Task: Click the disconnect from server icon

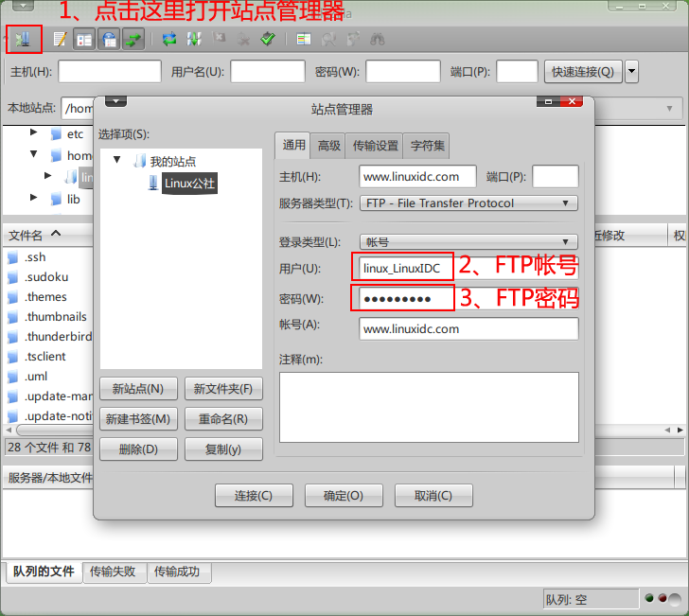Action: (x=243, y=40)
